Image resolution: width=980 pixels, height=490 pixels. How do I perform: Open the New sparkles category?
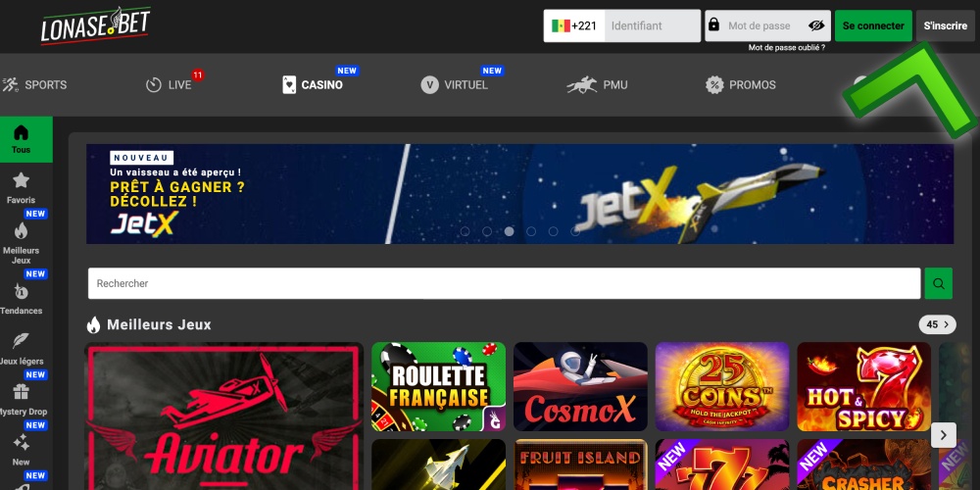[22, 450]
